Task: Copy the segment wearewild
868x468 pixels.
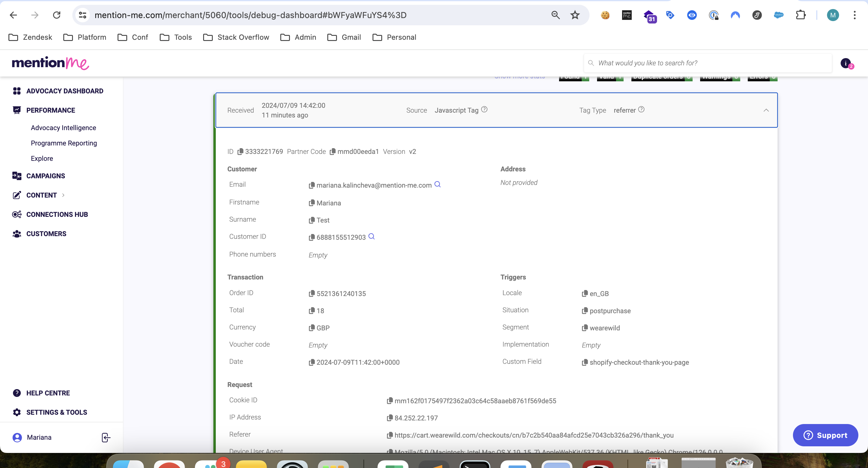Action: click(x=585, y=328)
